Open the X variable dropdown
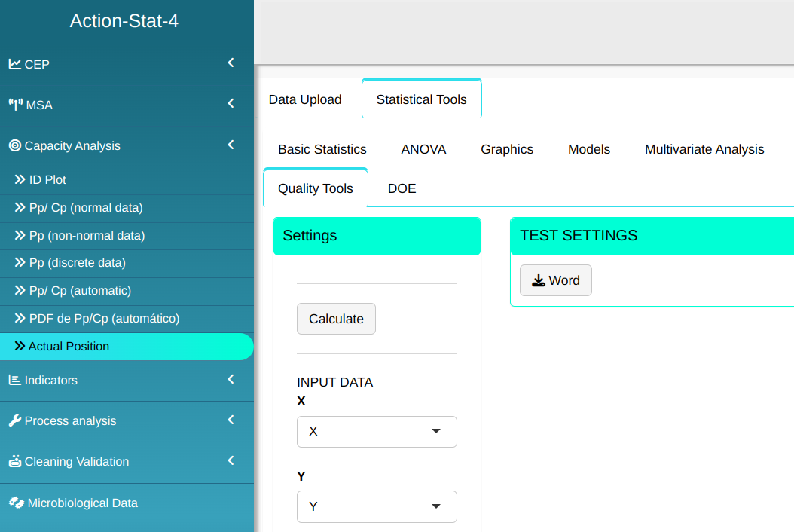Screen dimensions: 794x532 pyautogui.click(x=377, y=432)
